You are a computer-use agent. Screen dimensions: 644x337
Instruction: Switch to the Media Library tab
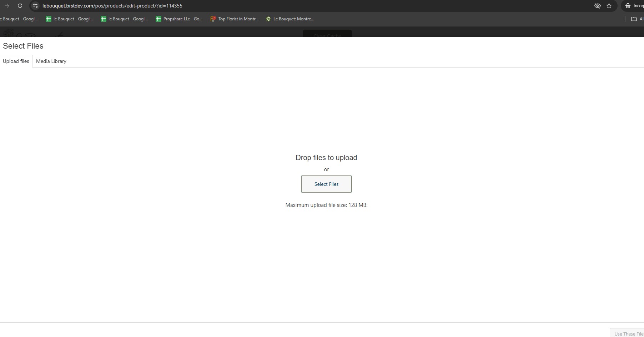[51, 61]
